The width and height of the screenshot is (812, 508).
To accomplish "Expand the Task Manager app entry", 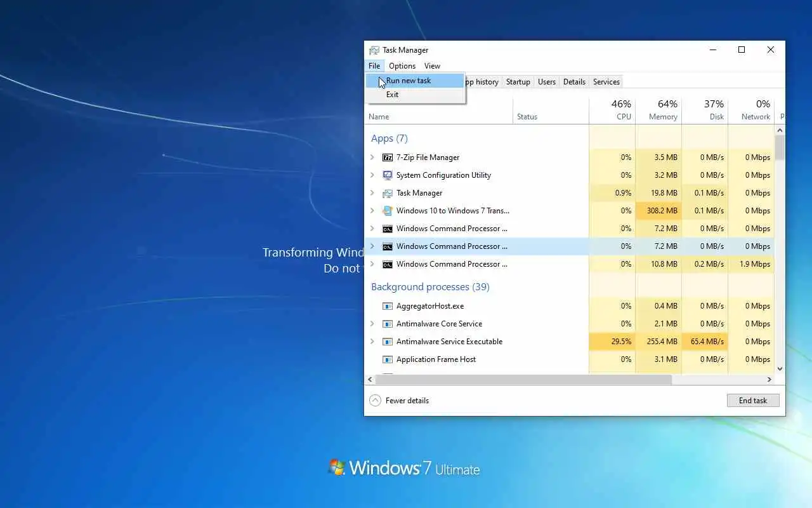I will pyautogui.click(x=372, y=193).
